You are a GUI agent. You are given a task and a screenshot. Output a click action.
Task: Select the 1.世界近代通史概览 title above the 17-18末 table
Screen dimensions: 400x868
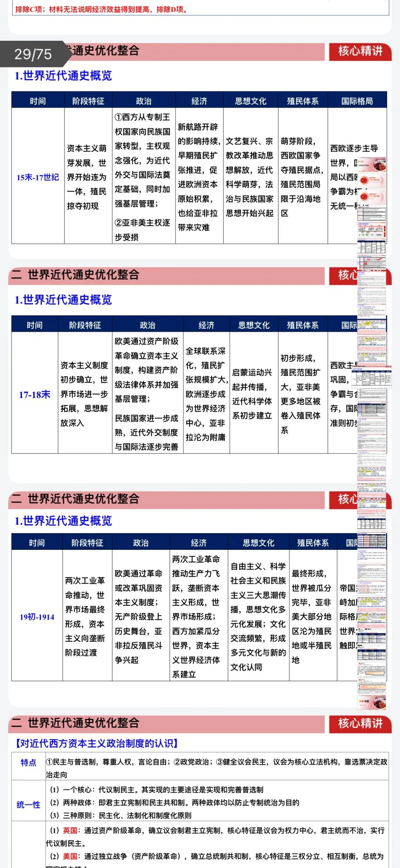63,300
